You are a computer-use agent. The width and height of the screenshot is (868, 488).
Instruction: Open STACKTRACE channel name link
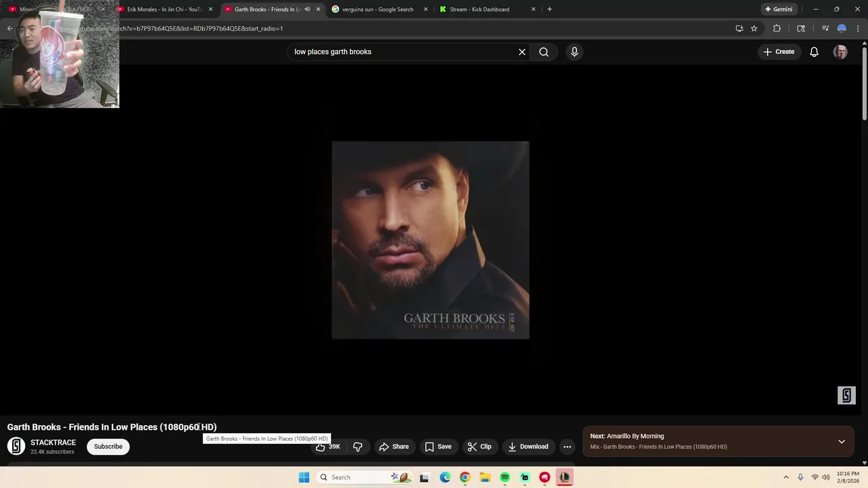pyautogui.click(x=53, y=443)
